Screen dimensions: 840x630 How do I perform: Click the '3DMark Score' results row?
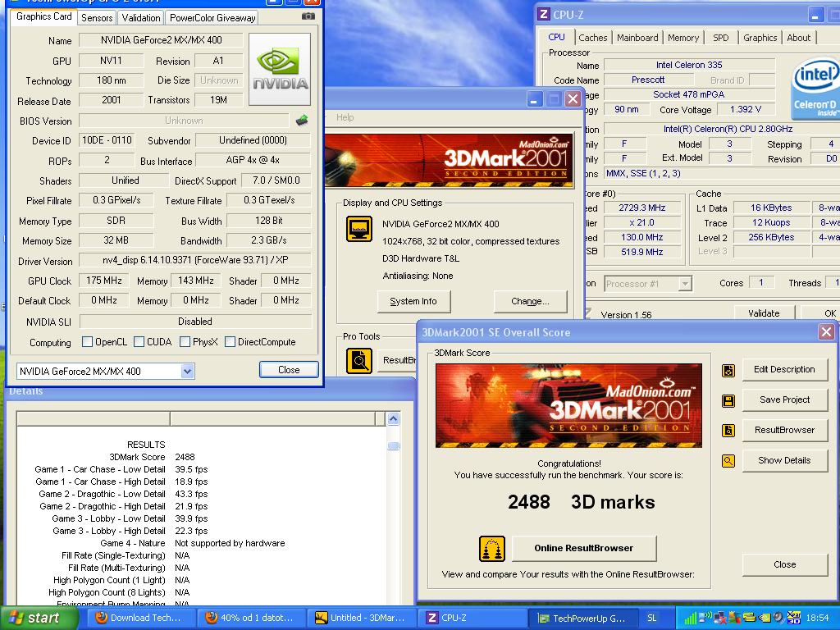152,457
